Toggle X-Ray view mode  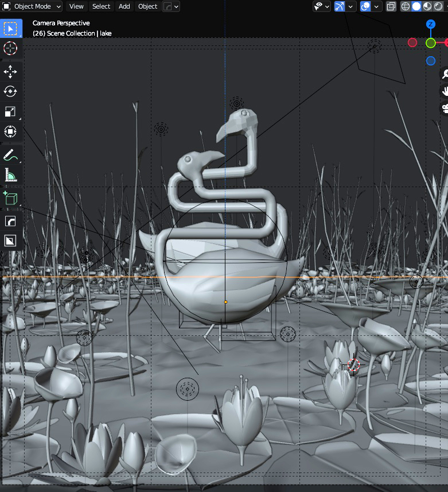pyautogui.click(x=391, y=6)
